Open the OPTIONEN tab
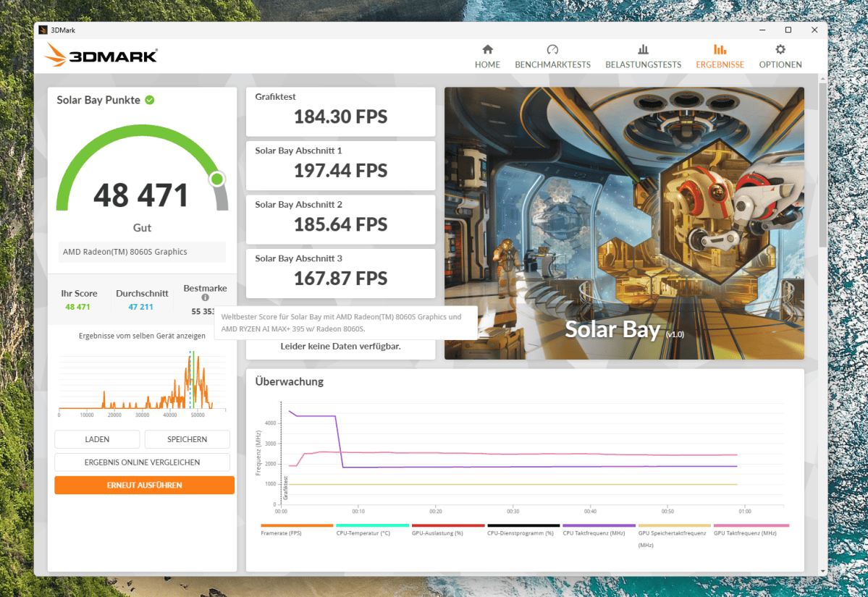 [780, 56]
